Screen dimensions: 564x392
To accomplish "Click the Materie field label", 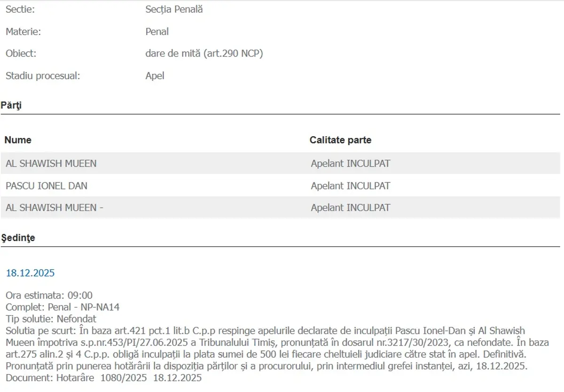I will pyautogui.click(x=23, y=31).
